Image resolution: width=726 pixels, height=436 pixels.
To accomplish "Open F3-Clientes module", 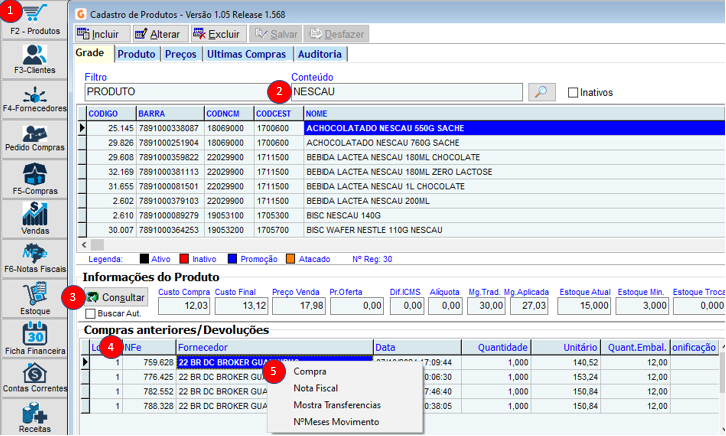I will pyautogui.click(x=35, y=60).
